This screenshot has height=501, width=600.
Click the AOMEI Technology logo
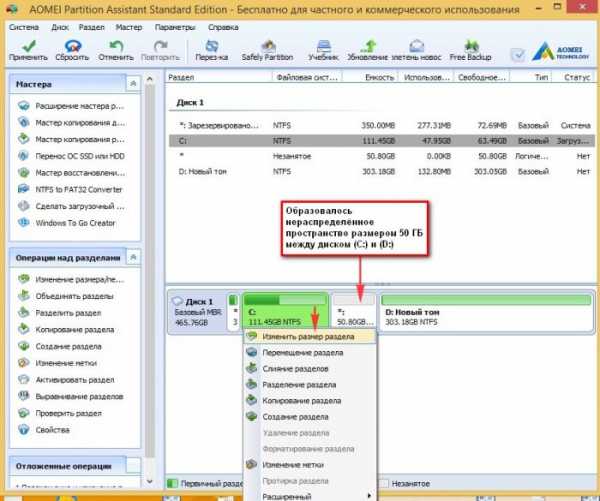coord(561,52)
